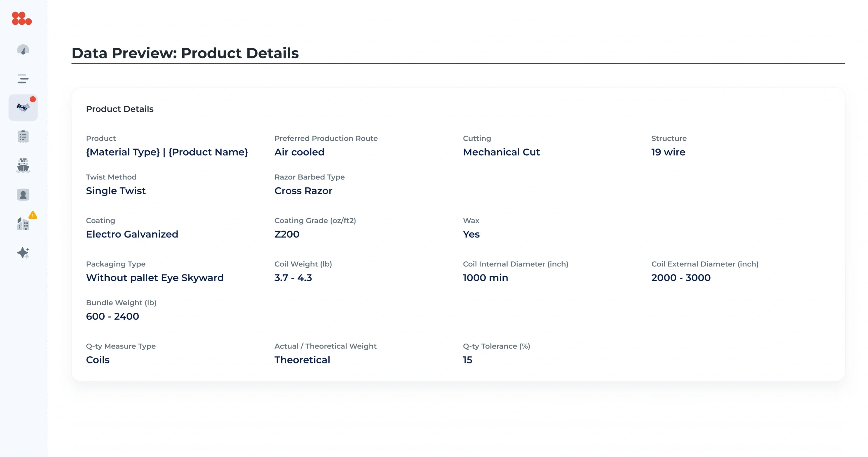
Task: Click the 'Data Preview: Product Details' page heading
Action: [185, 53]
